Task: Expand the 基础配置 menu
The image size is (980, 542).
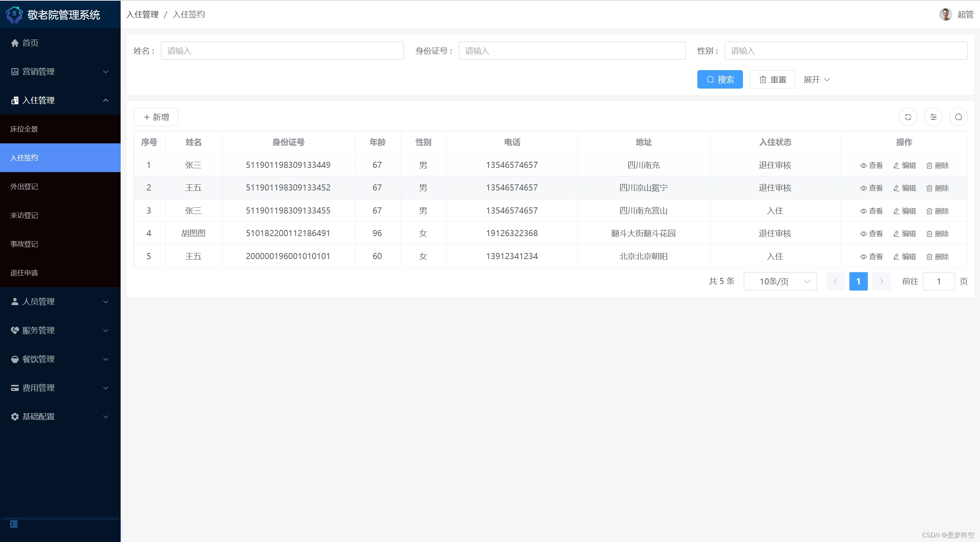Action: (x=60, y=417)
